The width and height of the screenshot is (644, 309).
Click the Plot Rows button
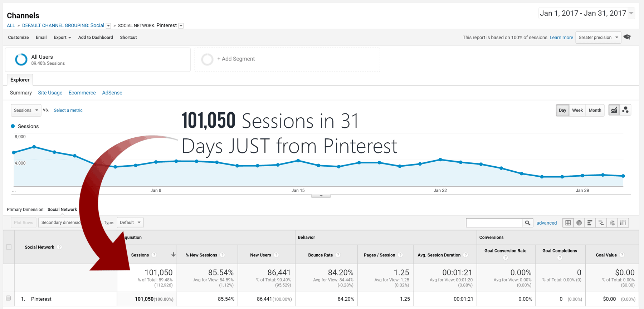(24, 222)
